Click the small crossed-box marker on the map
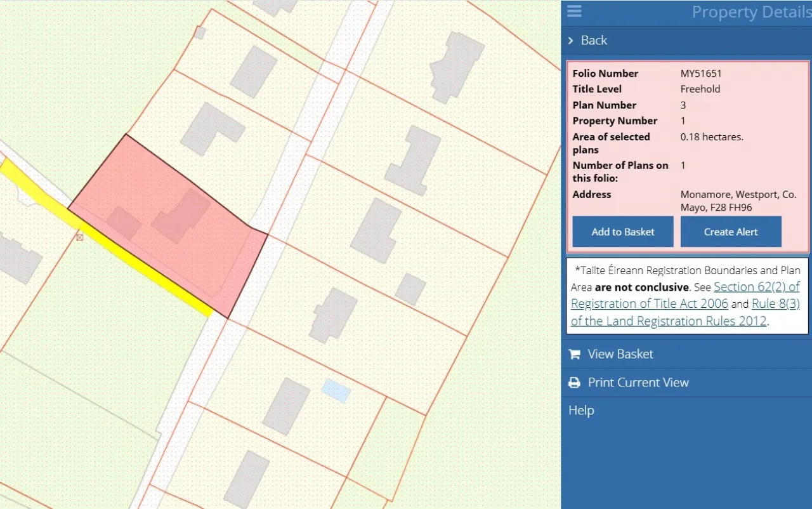 (x=79, y=237)
